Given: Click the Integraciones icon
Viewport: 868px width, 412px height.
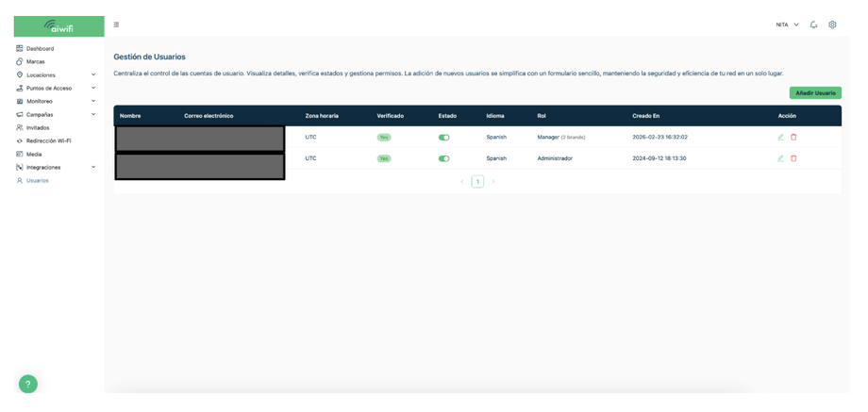Looking at the screenshot, I should pos(20,167).
